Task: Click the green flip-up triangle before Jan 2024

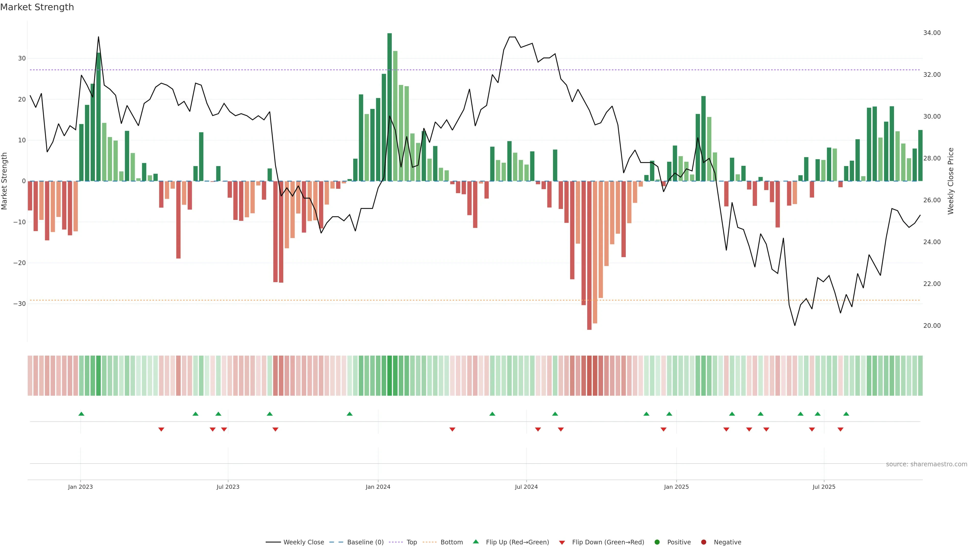Action: [x=350, y=414]
